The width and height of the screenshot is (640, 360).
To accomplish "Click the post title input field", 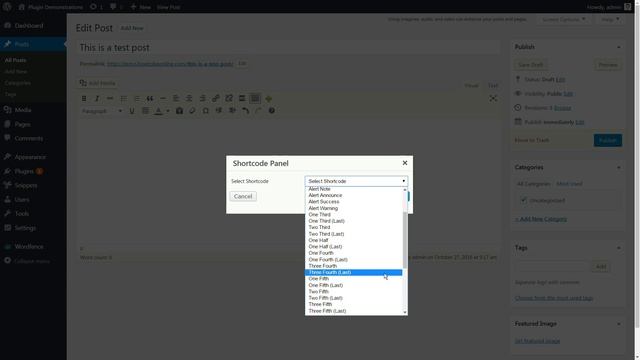I will point(289,48).
